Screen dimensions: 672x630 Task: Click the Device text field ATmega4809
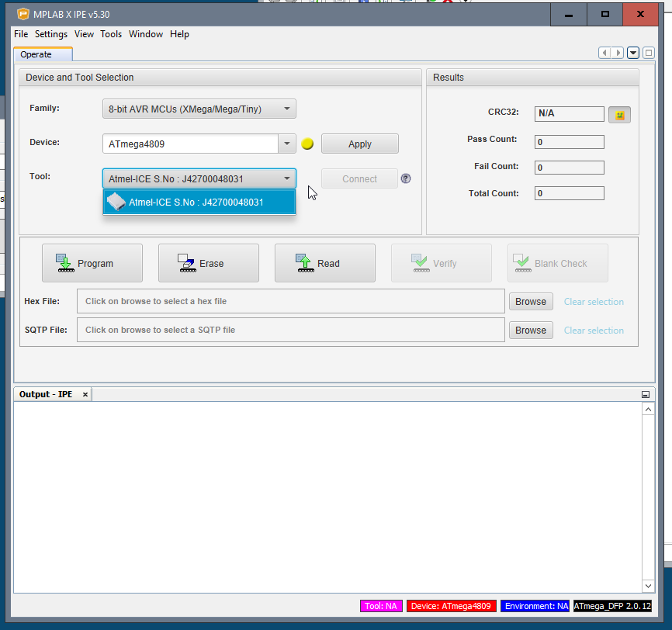pos(191,144)
